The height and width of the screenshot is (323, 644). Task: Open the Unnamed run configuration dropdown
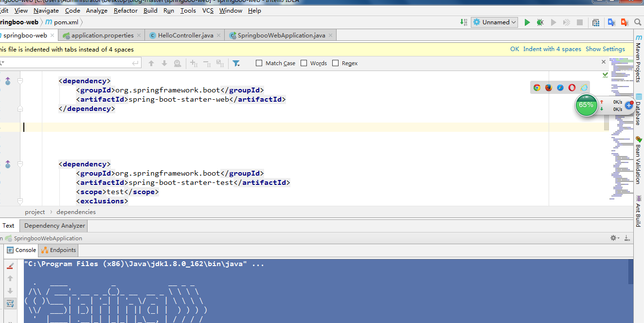tap(494, 22)
